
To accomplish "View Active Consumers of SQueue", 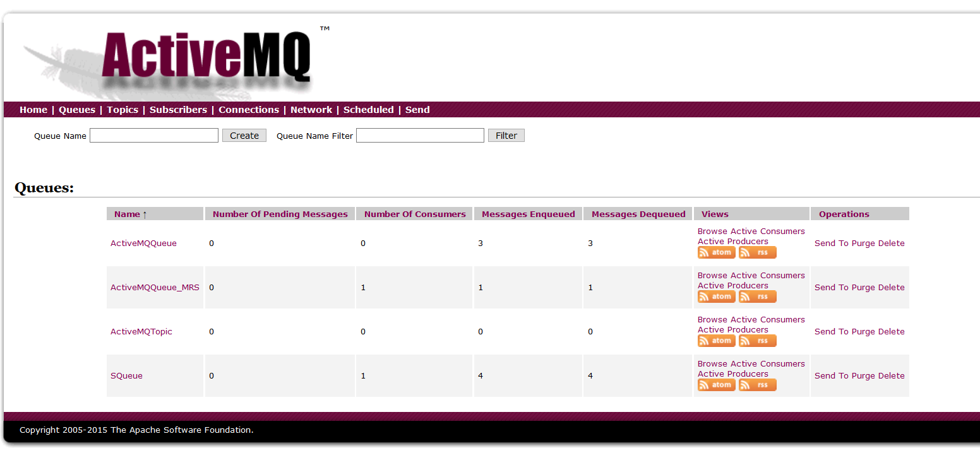I will 768,364.
